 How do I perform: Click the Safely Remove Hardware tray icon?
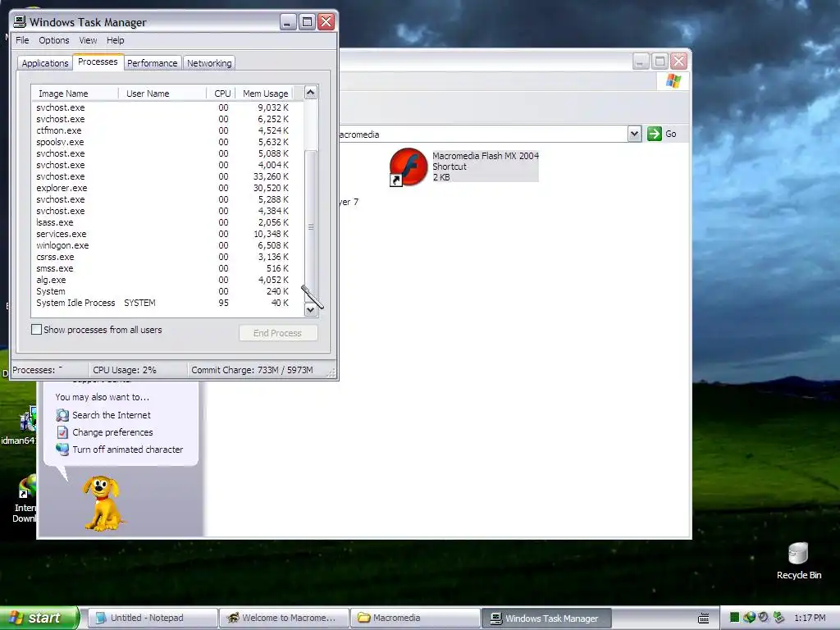778,618
